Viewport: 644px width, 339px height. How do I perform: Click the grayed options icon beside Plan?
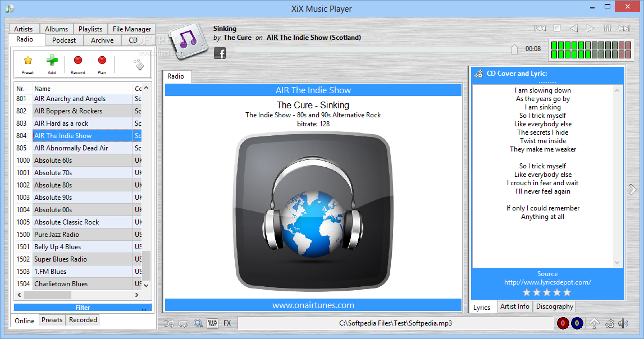pyautogui.click(x=139, y=64)
